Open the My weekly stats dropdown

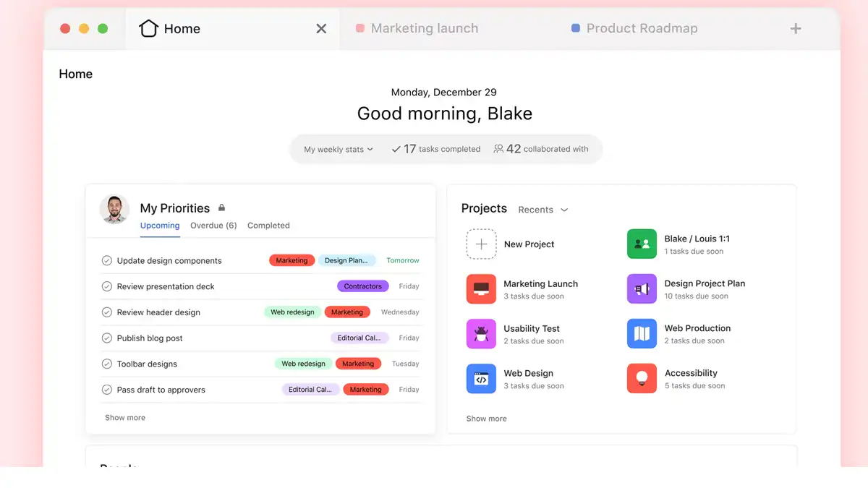pos(337,149)
